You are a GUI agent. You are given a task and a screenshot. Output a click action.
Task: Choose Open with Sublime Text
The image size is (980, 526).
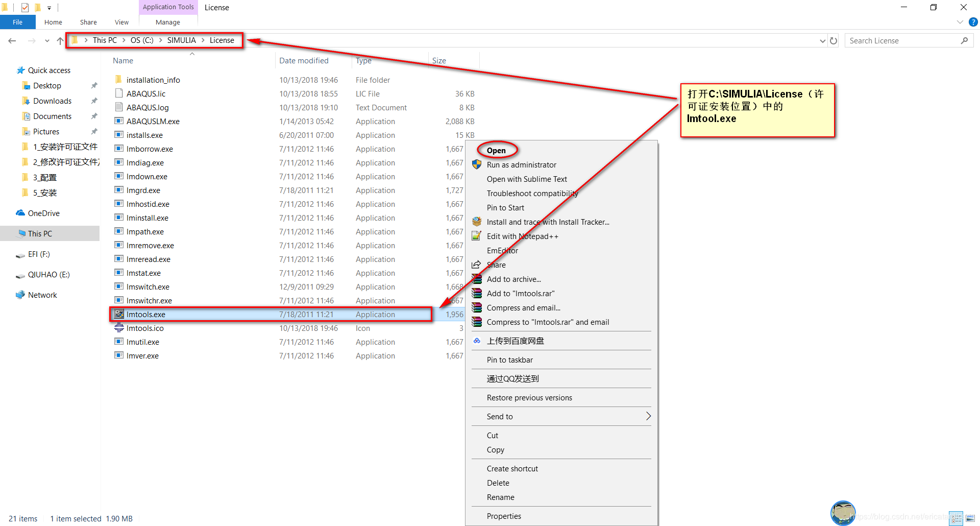point(527,179)
